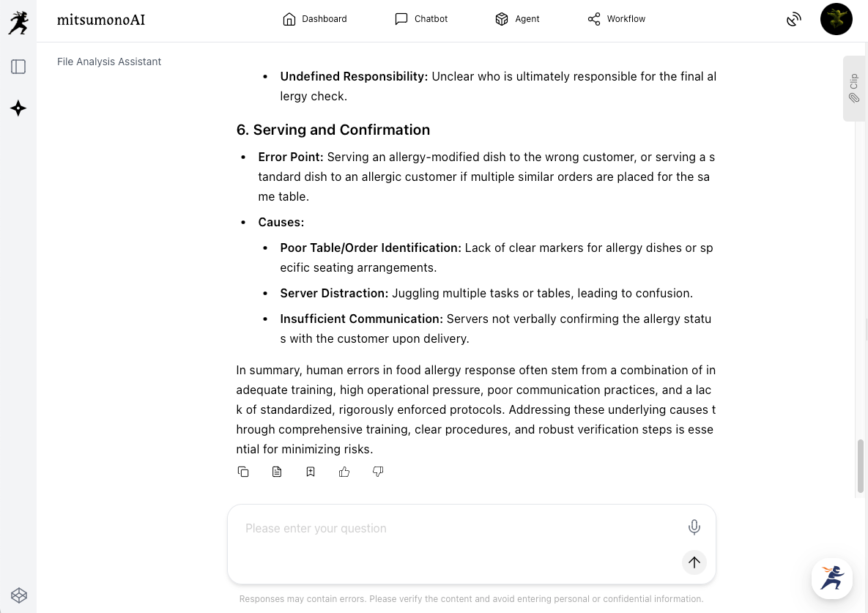Give the response a thumbs up
Screen dimensions: 868x613
[x=344, y=472]
